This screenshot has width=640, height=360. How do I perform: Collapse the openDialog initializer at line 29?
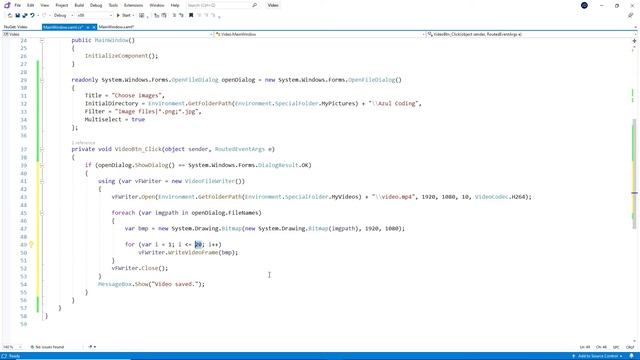point(42,80)
